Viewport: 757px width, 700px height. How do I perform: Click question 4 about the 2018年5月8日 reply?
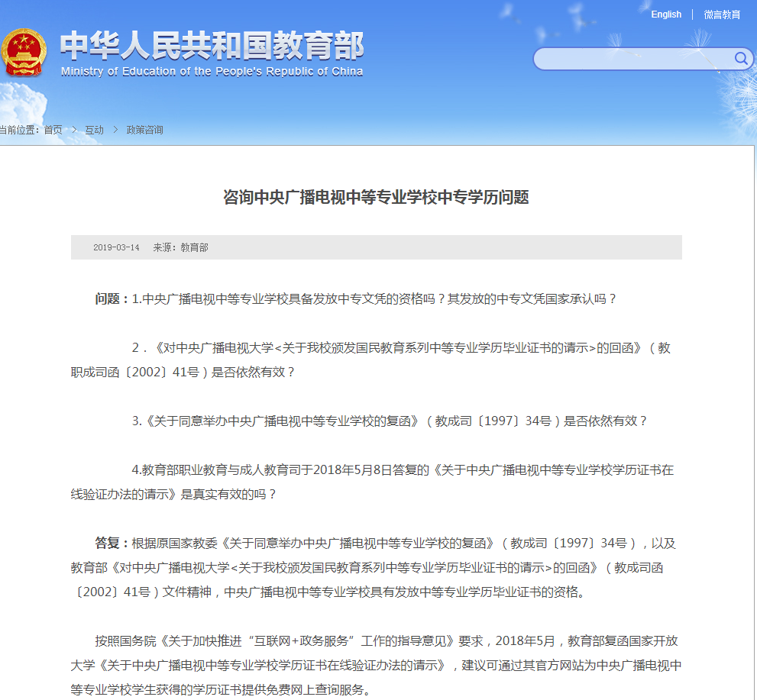403,469
